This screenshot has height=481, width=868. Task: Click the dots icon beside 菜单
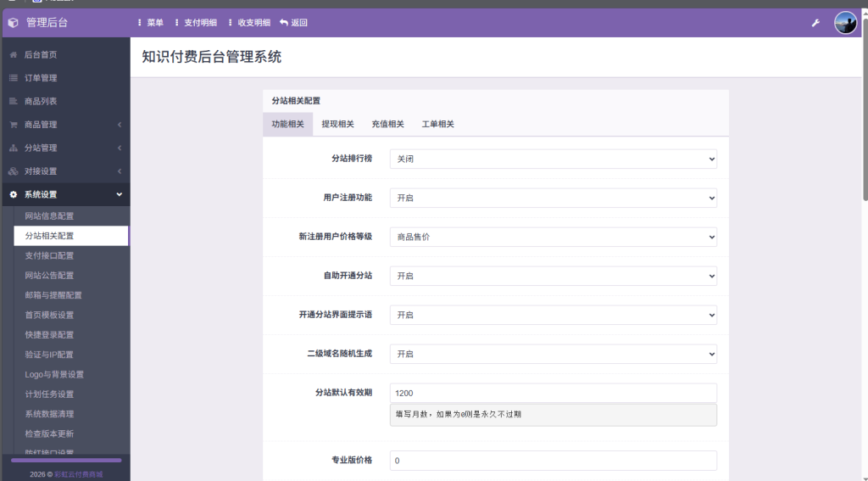pos(140,23)
